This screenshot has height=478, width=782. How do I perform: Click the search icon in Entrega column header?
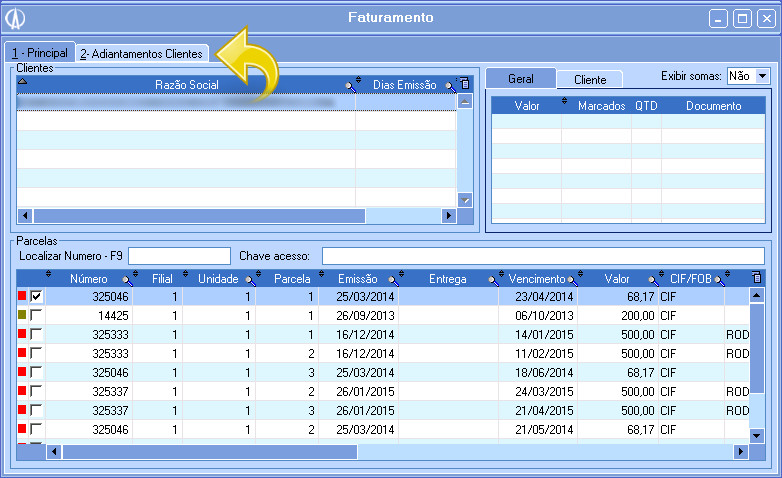point(489,280)
